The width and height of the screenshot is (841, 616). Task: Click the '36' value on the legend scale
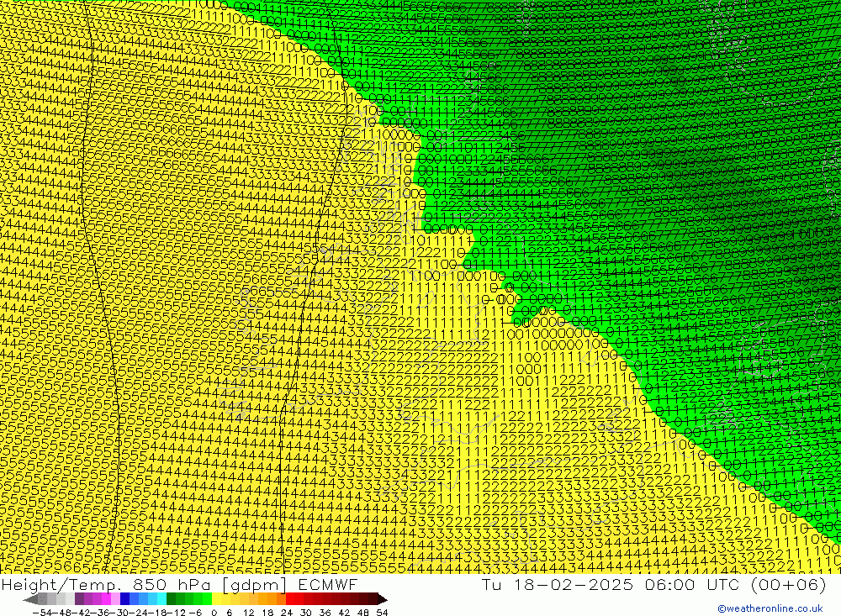pos(325,613)
